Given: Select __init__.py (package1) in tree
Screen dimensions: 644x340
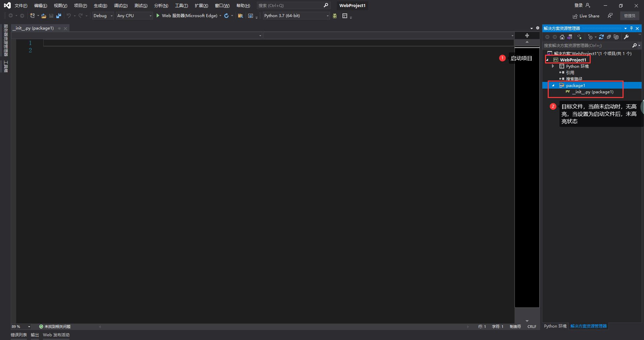Looking at the screenshot, I should point(593,92).
